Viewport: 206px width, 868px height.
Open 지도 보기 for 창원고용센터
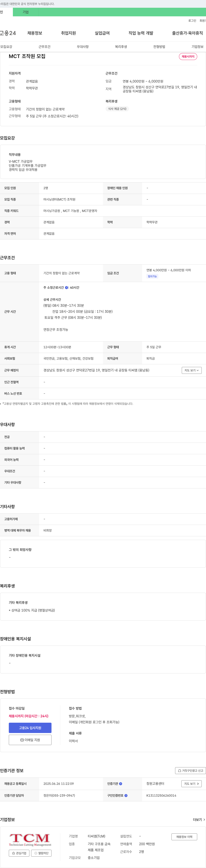pyautogui.click(x=192, y=784)
